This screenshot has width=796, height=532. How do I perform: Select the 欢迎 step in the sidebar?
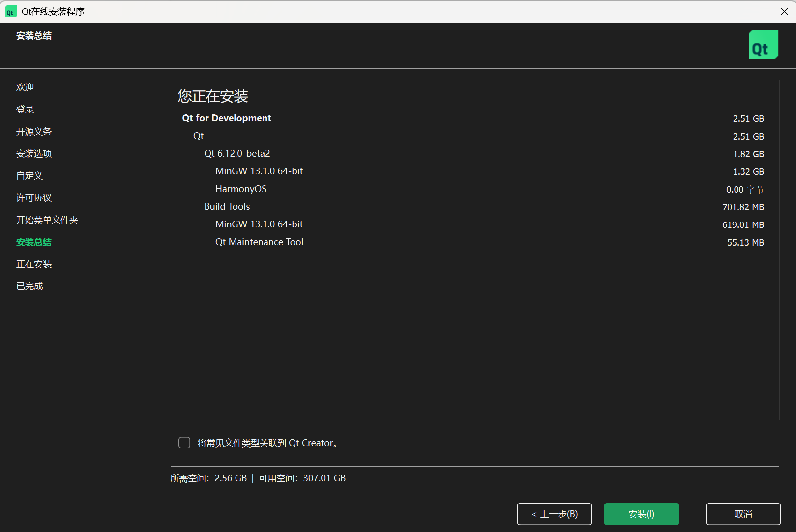[25, 87]
